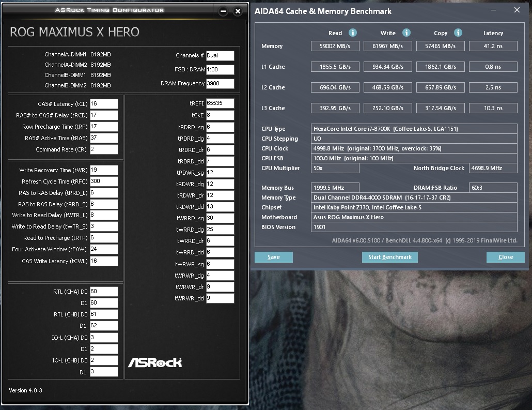Select the tRRD_L field
Viewport: 532px width, 410px height.
tap(104, 193)
